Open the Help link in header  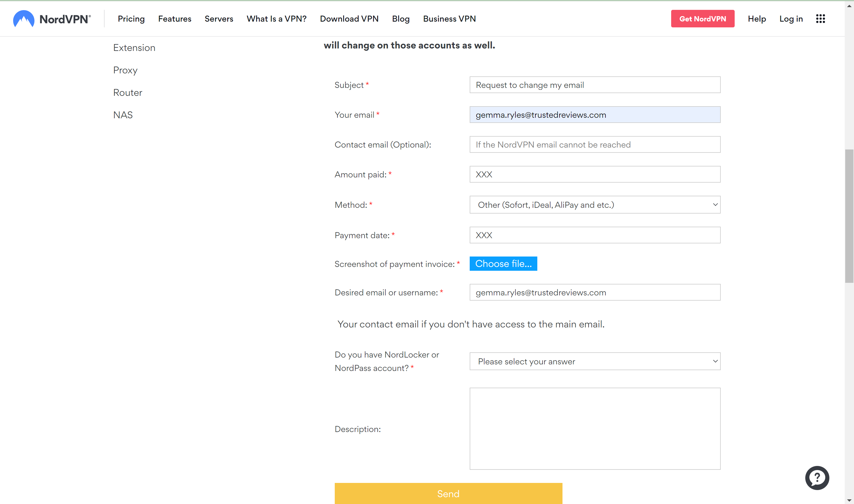(757, 19)
